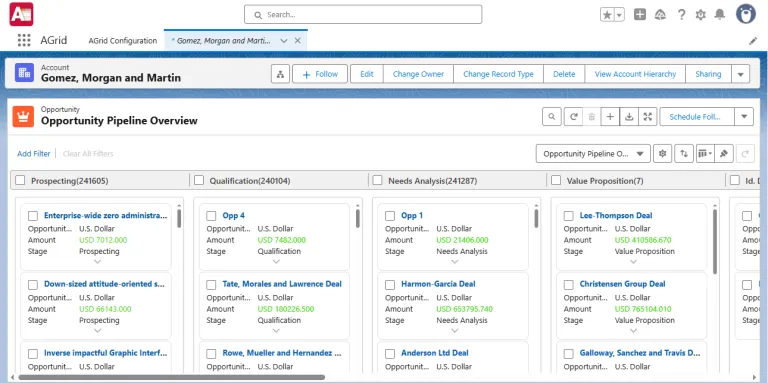Close the Gomez, Morgan and Martin tab
The height and width of the screenshot is (383, 768).
[297, 41]
